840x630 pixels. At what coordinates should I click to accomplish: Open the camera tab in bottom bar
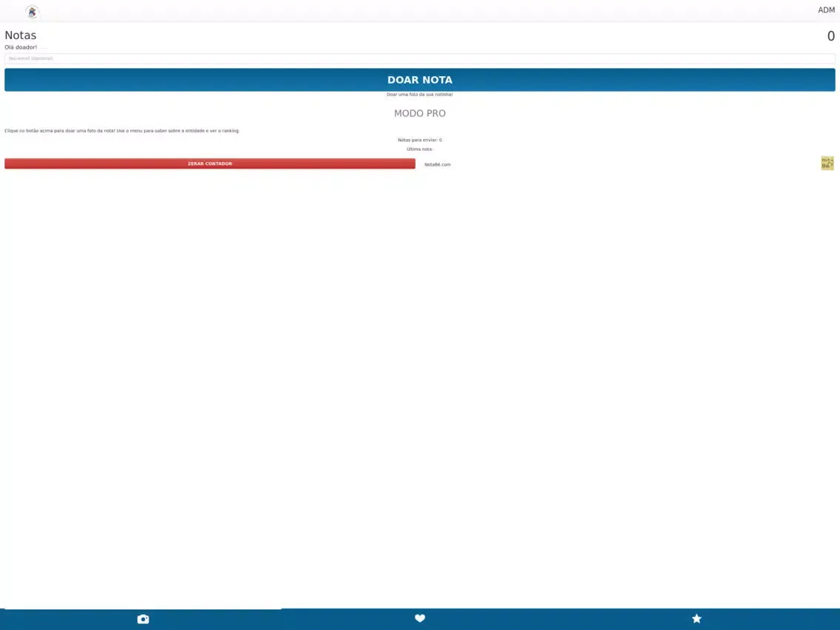tap(143, 619)
